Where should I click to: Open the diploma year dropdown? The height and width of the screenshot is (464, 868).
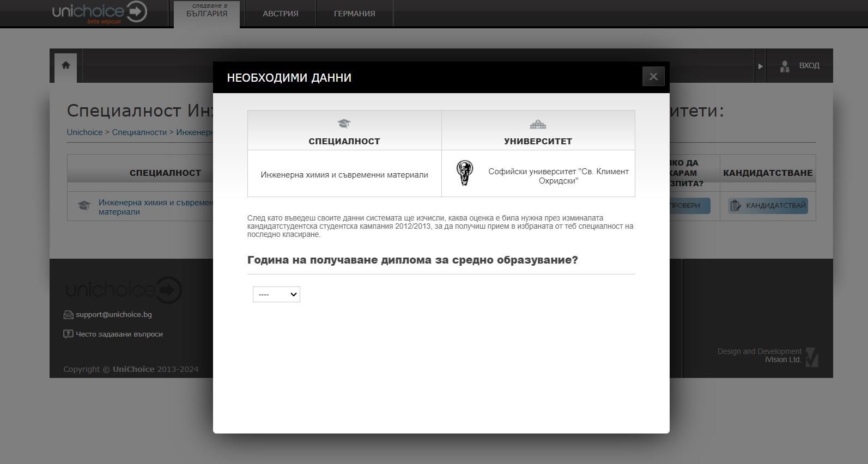point(276,295)
